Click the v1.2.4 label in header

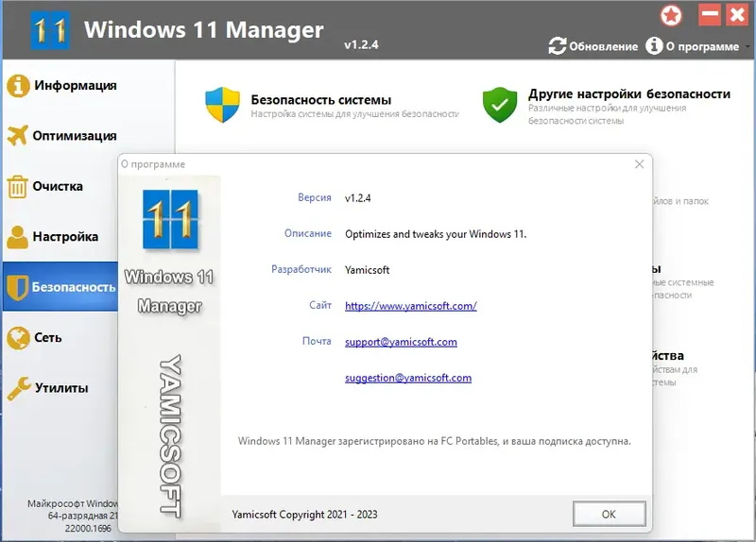click(x=361, y=44)
